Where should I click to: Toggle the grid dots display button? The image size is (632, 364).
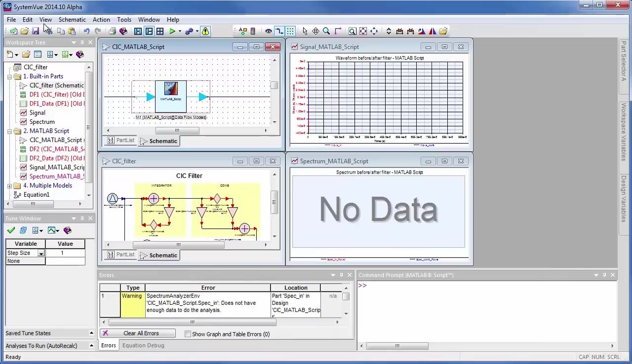pyautogui.click(x=290, y=31)
